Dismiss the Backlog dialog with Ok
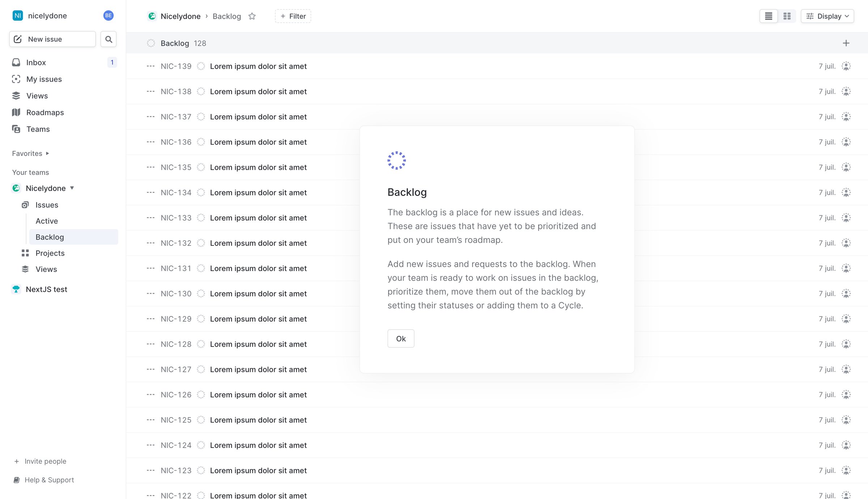This screenshot has width=868, height=499. coord(401,339)
